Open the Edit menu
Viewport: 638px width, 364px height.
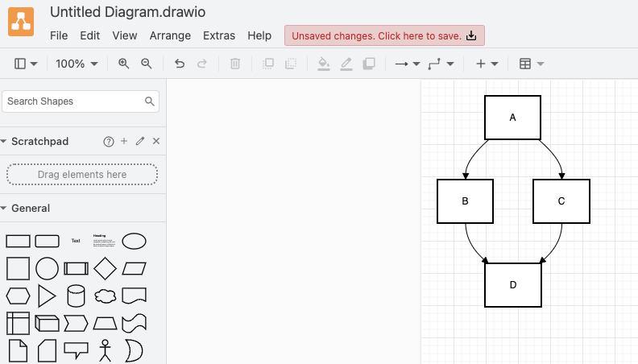pyautogui.click(x=89, y=35)
